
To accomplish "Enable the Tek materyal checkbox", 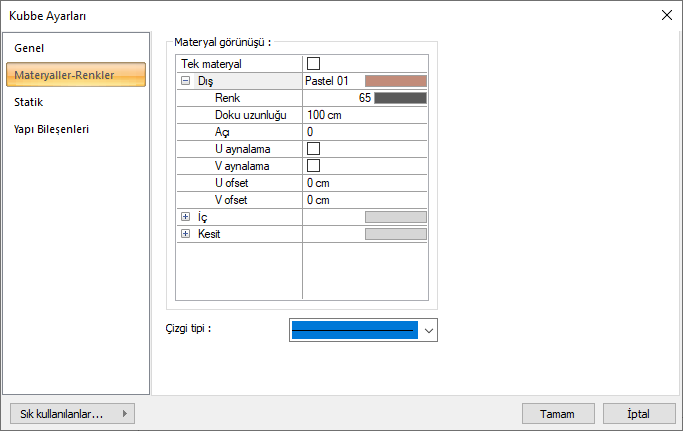I will tap(313, 64).
